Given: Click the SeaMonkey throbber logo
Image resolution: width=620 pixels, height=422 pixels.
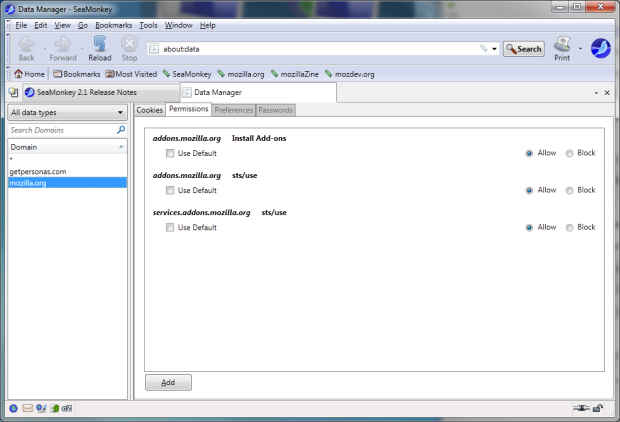Looking at the screenshot, I should [x=601, y=48].
